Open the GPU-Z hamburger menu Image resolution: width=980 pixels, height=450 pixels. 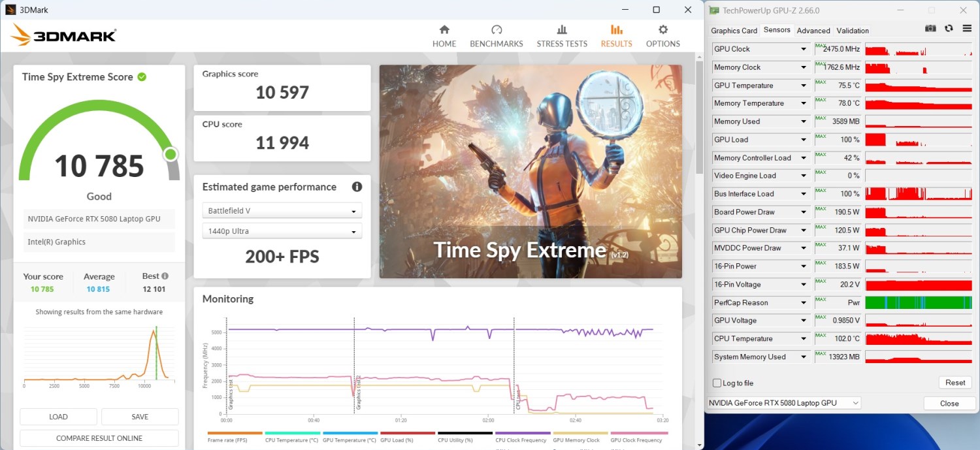[x=967, y=29]
